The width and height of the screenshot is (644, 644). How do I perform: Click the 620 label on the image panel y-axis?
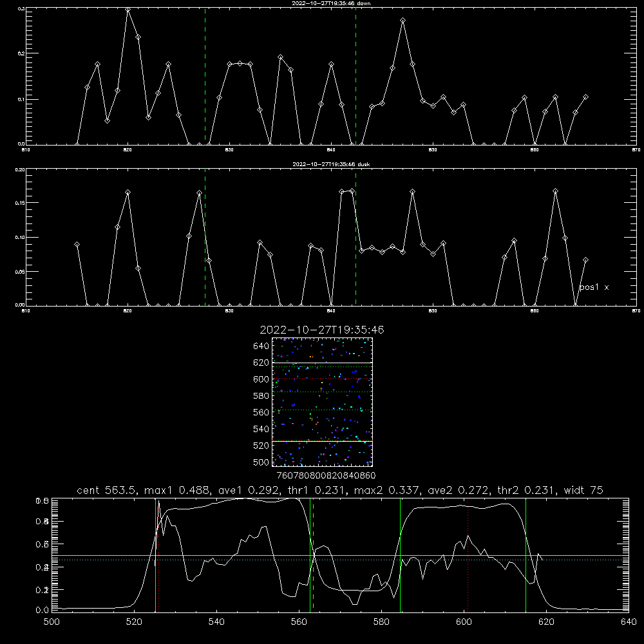(x=261, y=363)
